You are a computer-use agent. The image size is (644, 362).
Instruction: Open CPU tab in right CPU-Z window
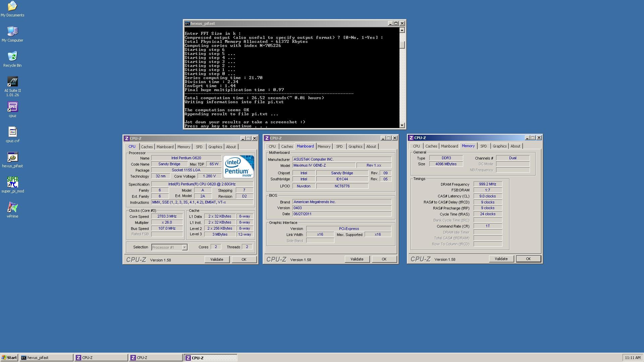pyautogui.click(x=416, y=146)
